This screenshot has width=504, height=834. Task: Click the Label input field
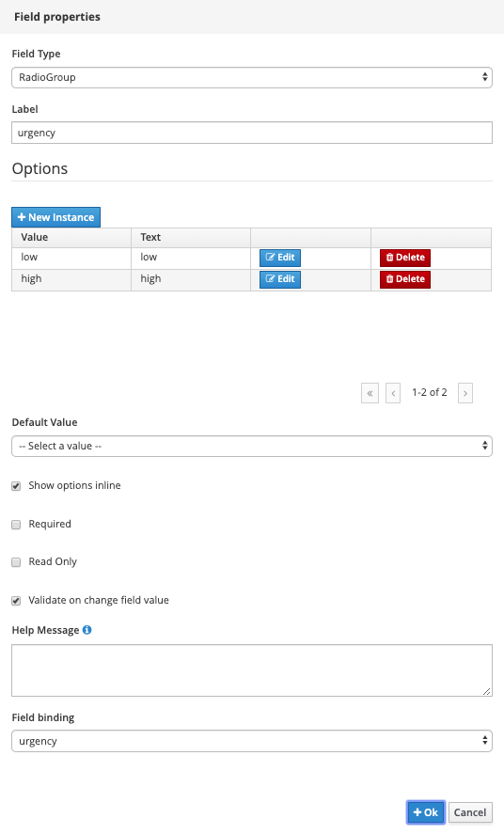point(252,133)
